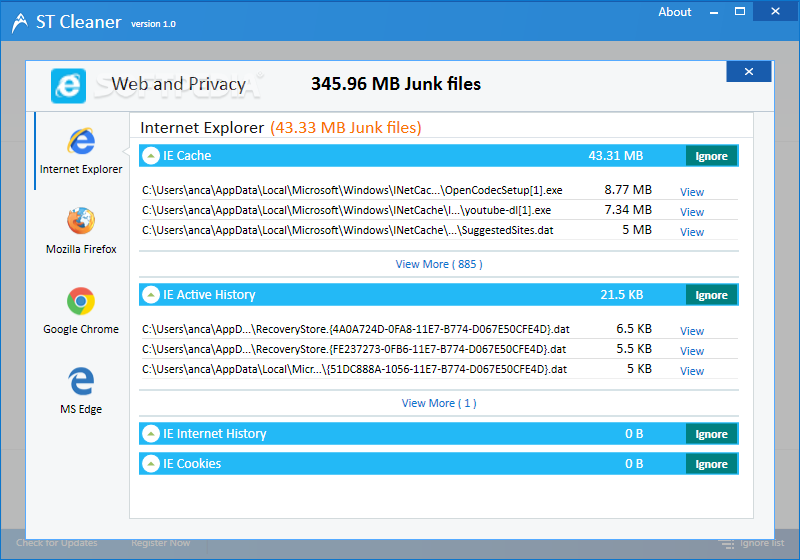Expand the IE Cookies section arrow

pyautogui.click(x=151, y=464)
